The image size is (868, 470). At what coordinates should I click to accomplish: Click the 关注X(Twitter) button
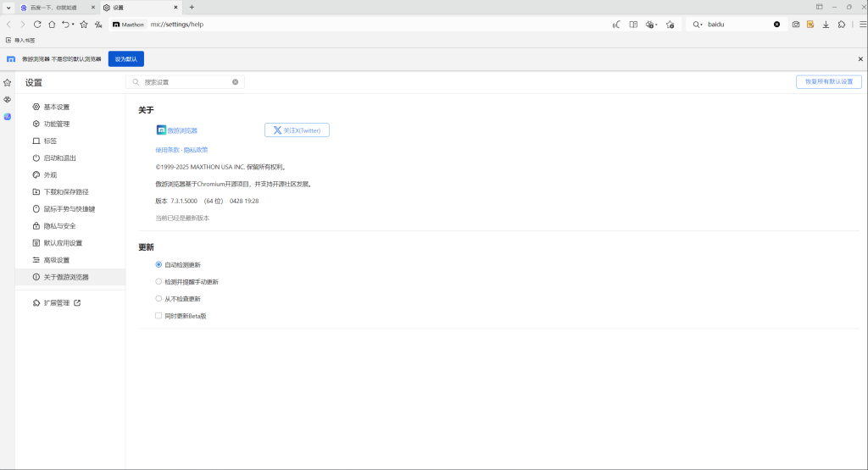pyautogui.click(x=297, y=130)
